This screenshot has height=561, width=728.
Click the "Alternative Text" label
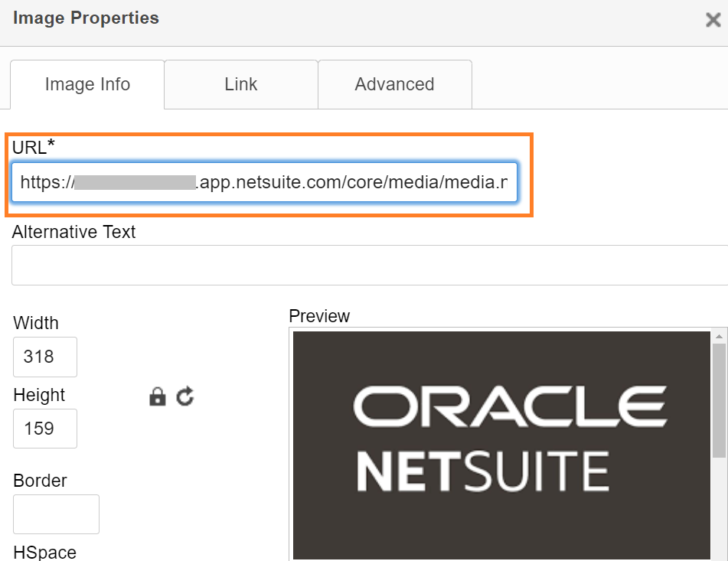pyautogui.click(x=73, y=232)
